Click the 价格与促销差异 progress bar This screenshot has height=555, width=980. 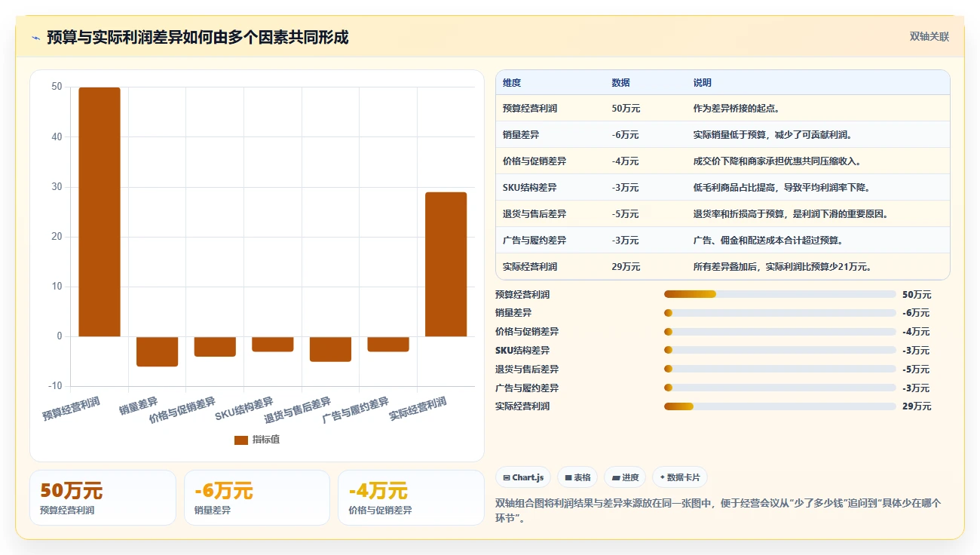point(780,332)
